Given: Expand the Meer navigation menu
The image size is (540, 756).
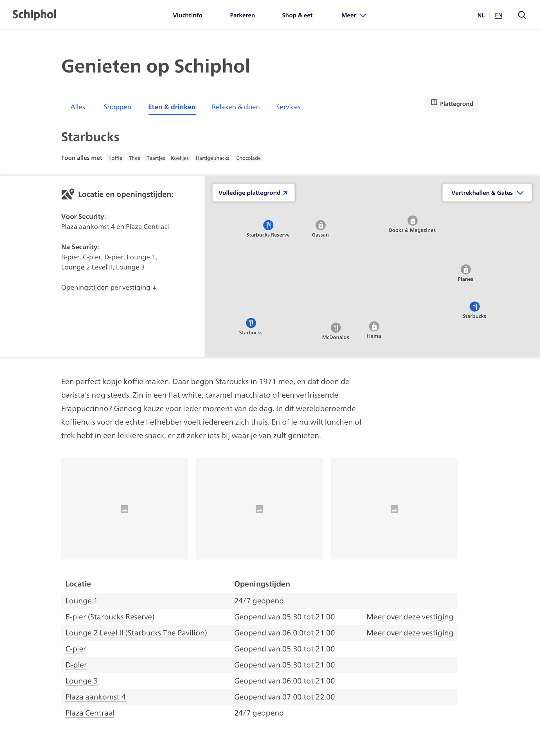Looking at the screenshot, I should point(354,15).
